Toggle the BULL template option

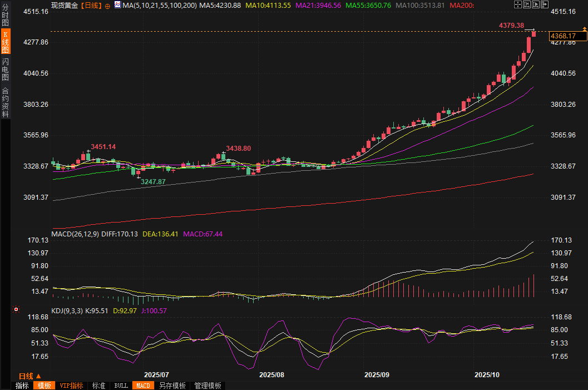[x=121, y=386]
